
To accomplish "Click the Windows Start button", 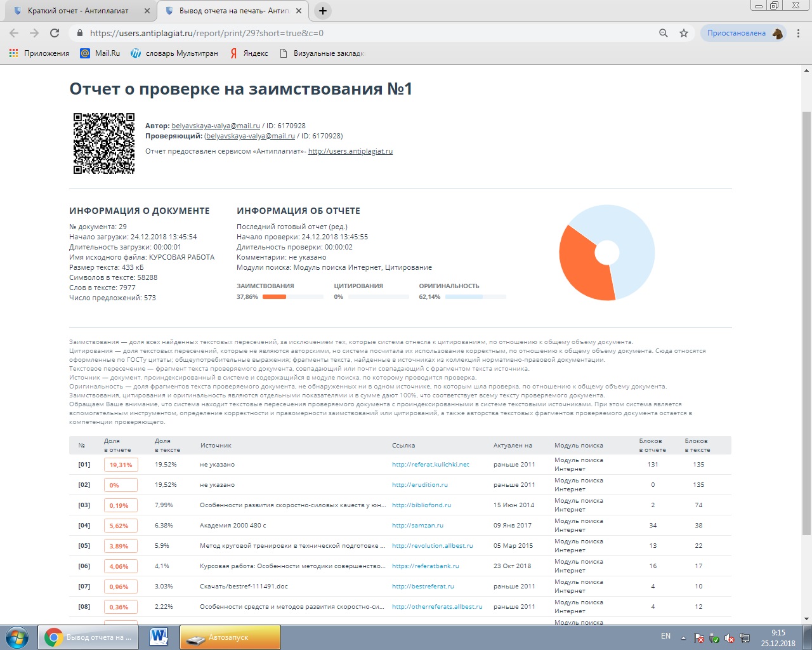I will (x=17, y=637).
